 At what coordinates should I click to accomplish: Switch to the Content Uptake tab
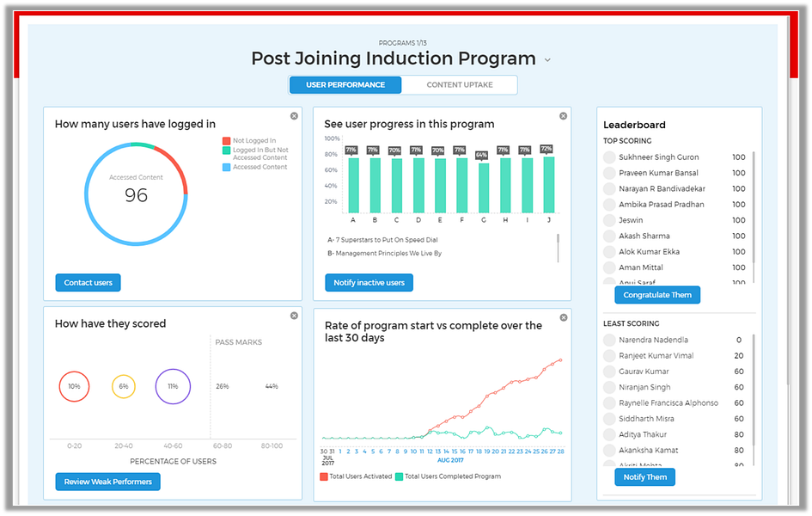(460, 85)
